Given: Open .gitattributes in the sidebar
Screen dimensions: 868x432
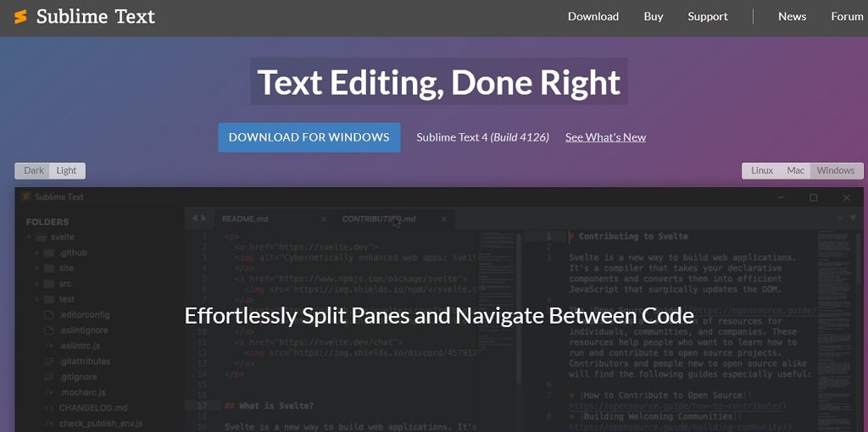Looking at the screenshot, I should click(86, 361).
